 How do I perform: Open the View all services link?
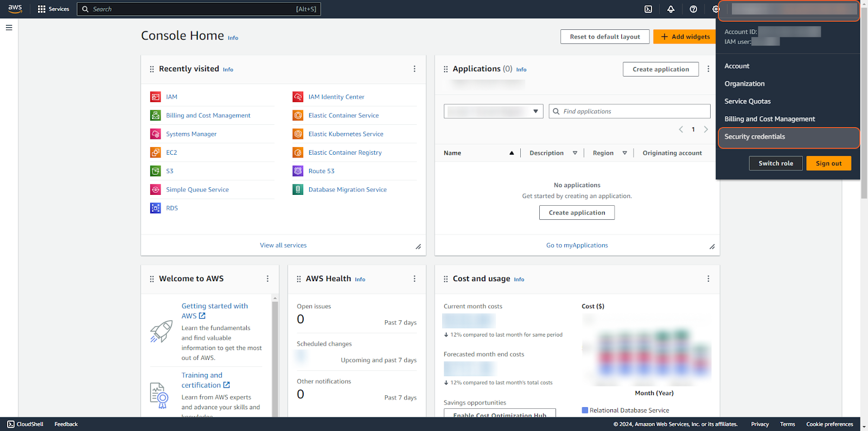pos(283,245)
